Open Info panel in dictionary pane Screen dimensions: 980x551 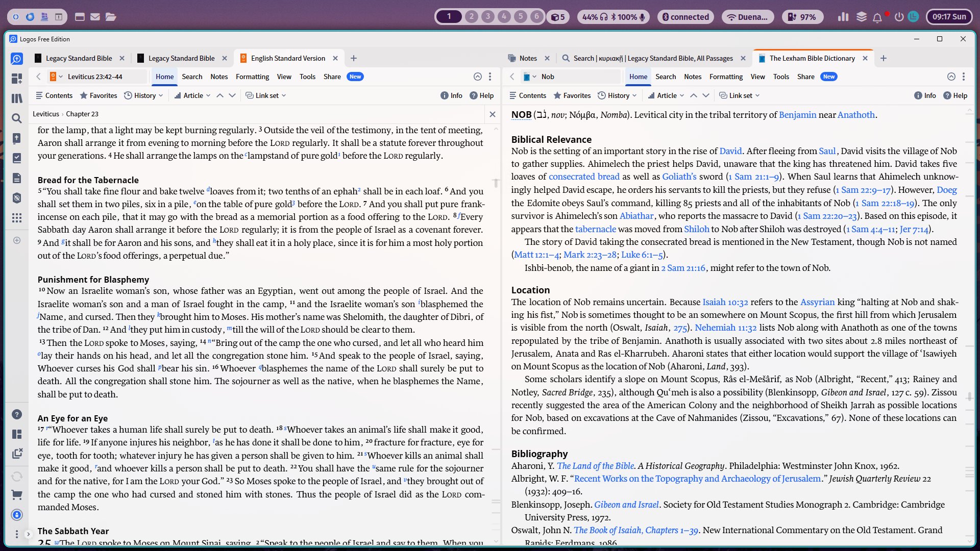(924, 95)
